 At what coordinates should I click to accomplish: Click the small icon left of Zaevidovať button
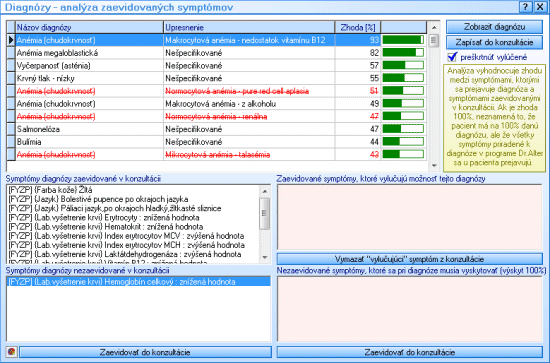(x=12, y=352)
